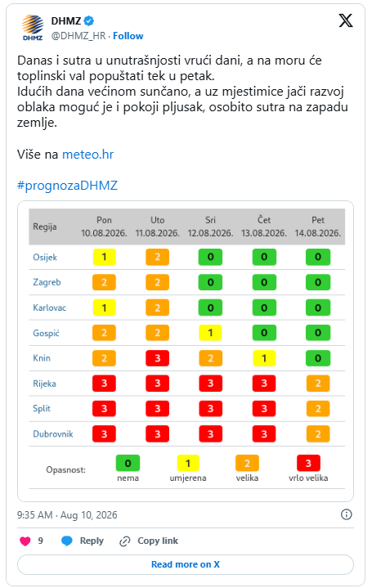Open the DHMZ profile avatar

click(33, 27)
